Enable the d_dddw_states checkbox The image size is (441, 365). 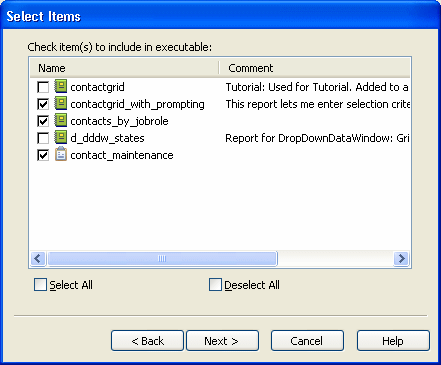[43, 138]
